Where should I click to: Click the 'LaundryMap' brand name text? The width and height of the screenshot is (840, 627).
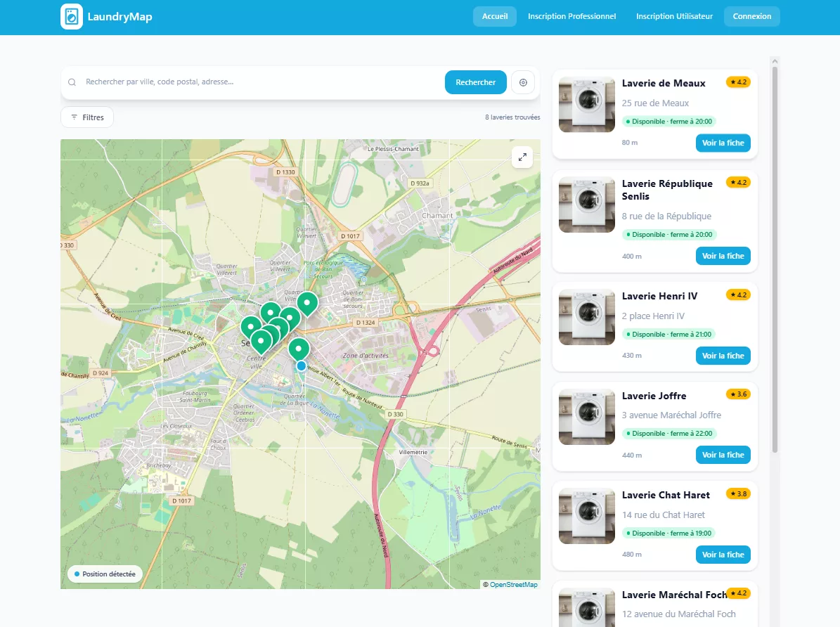119,17
